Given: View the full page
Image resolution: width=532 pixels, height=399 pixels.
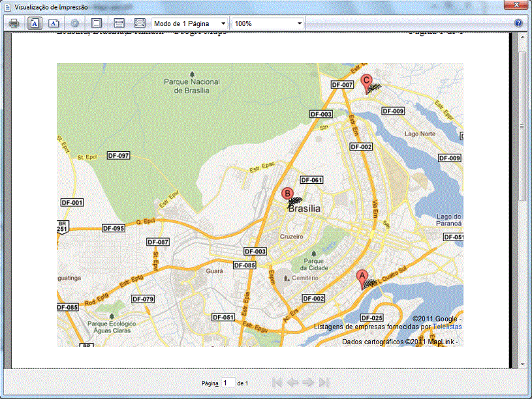Looking at the screenshot, I should tap(140, 23).
